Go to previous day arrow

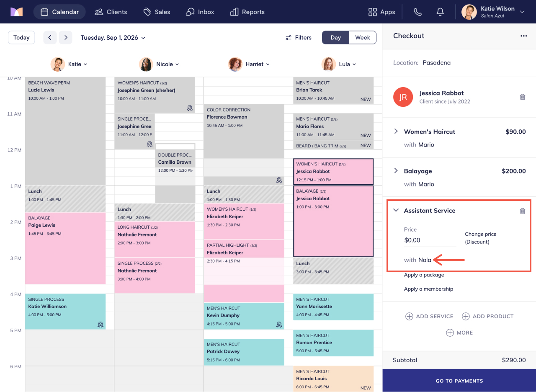(x=50, y=37)
